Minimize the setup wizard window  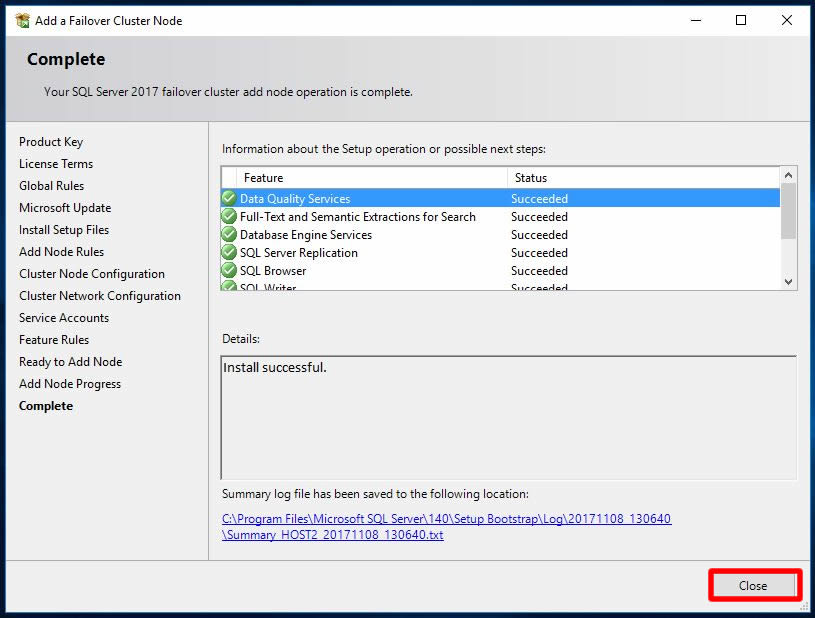(694, 20)
